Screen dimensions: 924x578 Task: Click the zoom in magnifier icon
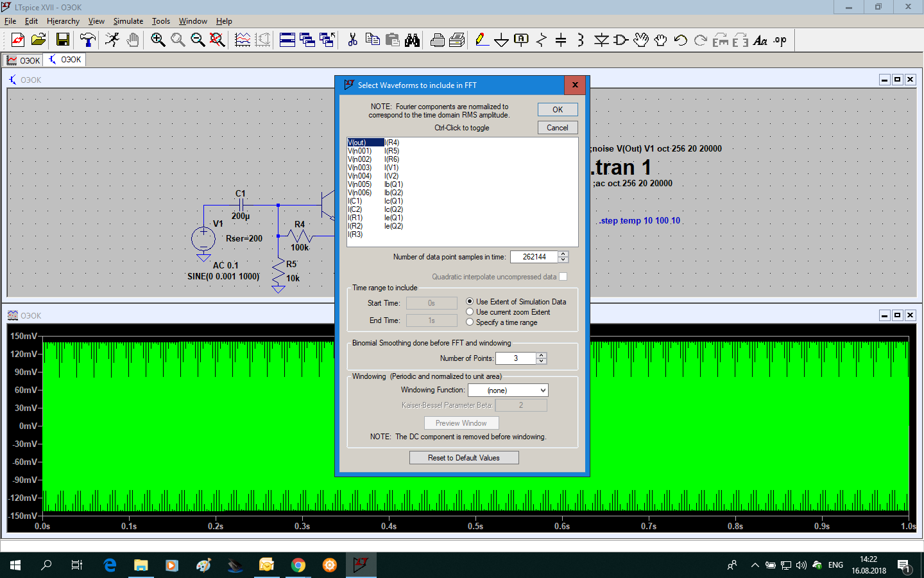(x=158, y=40)
